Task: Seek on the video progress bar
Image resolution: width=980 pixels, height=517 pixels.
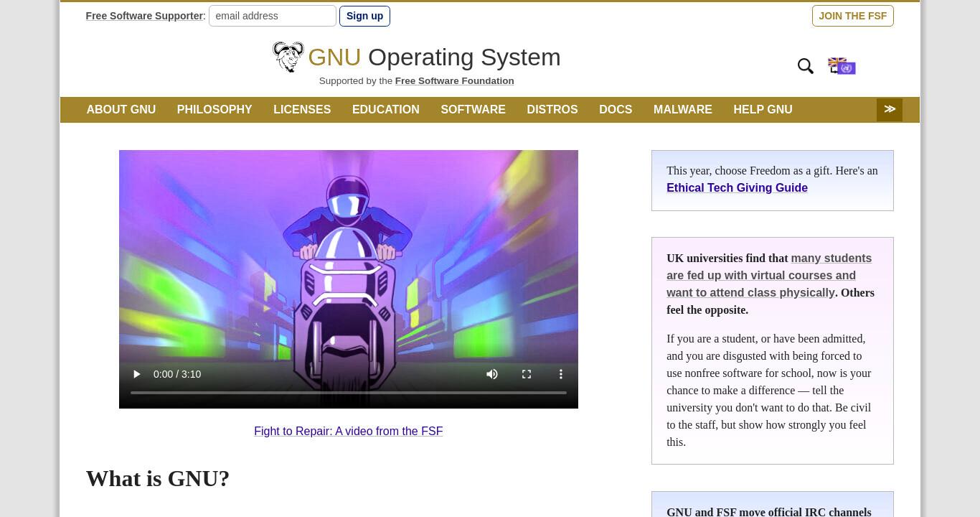Action: coord(349,393)
